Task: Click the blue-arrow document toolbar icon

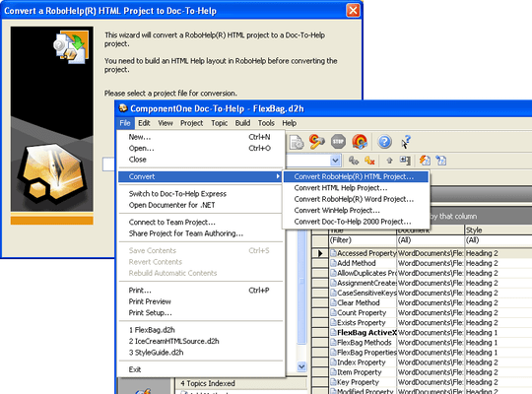Action: coord(441,161)
